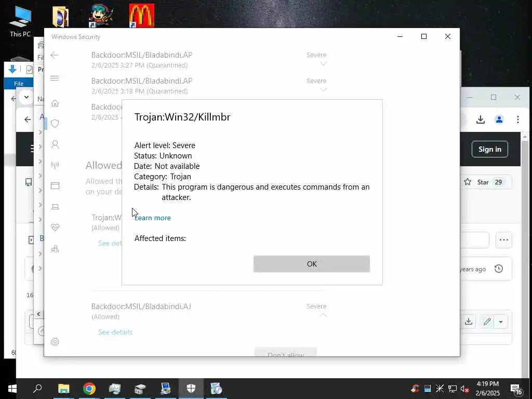Click This PC desktop icon
Screen dimensions: 532x399
[20, 21]
